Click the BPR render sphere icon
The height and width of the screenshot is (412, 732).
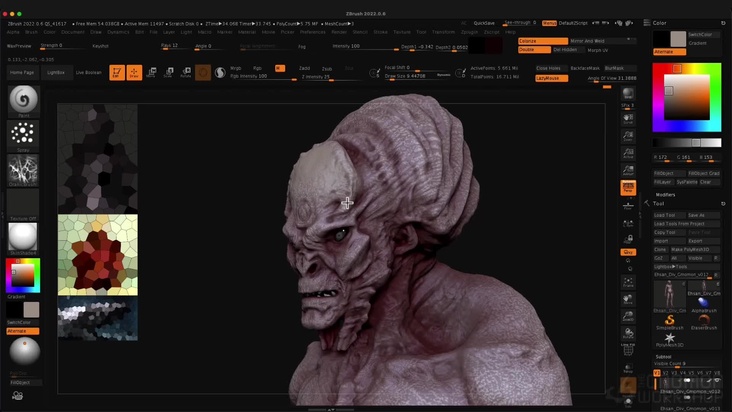[x=628, y=95]
